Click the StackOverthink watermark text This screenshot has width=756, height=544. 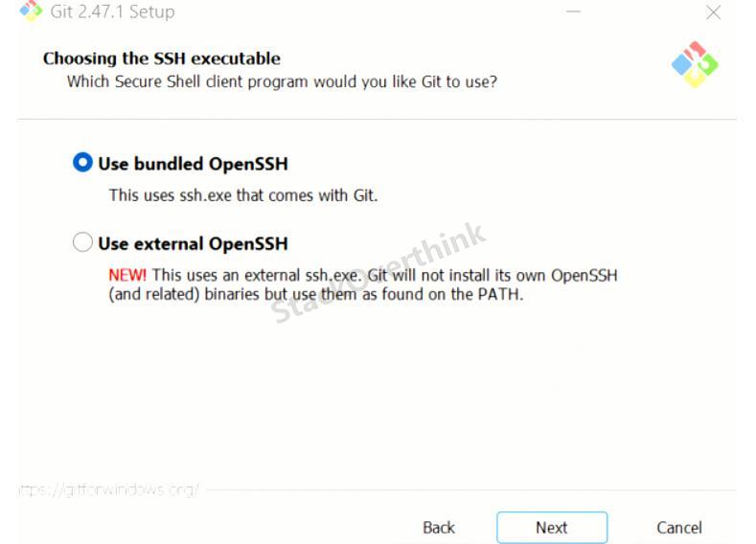tap(378, 272)
